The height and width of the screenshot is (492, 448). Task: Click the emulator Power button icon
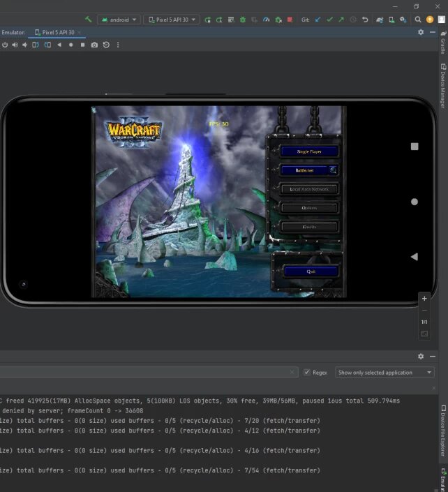(x=5, y=45)
